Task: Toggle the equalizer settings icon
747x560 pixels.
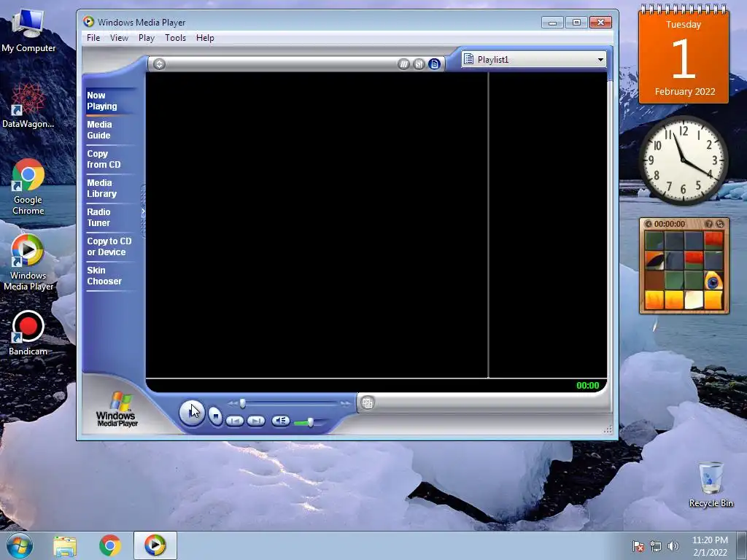Action: point(419,64)
